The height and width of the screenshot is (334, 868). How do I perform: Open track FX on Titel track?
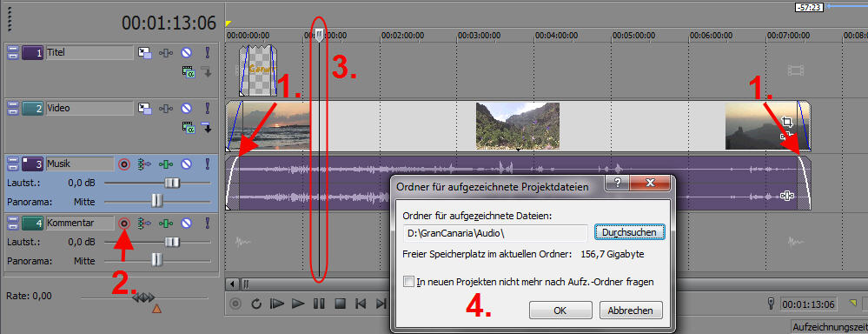pyautogui.click(x=166, y=52)
